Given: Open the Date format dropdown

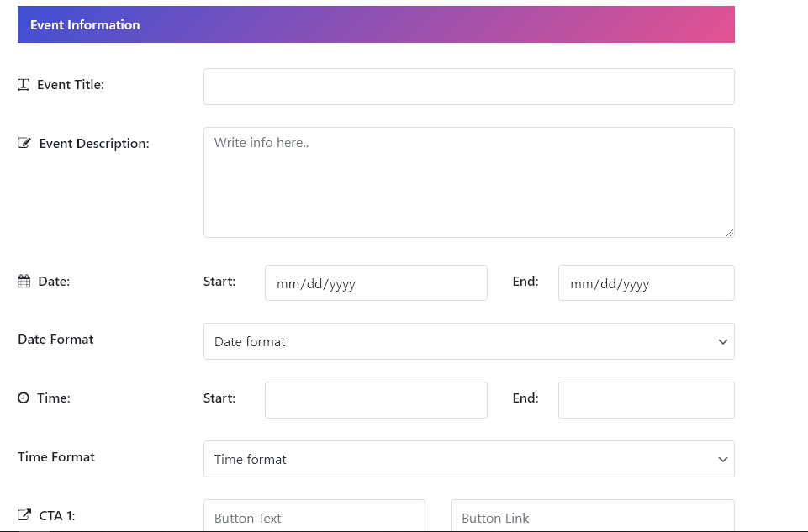Looking at the screenshot, I should [468, 341].
